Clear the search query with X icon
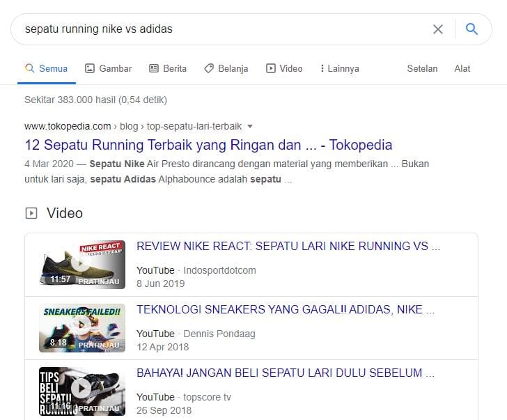This screenshot has height=420, width=507. 438,29
